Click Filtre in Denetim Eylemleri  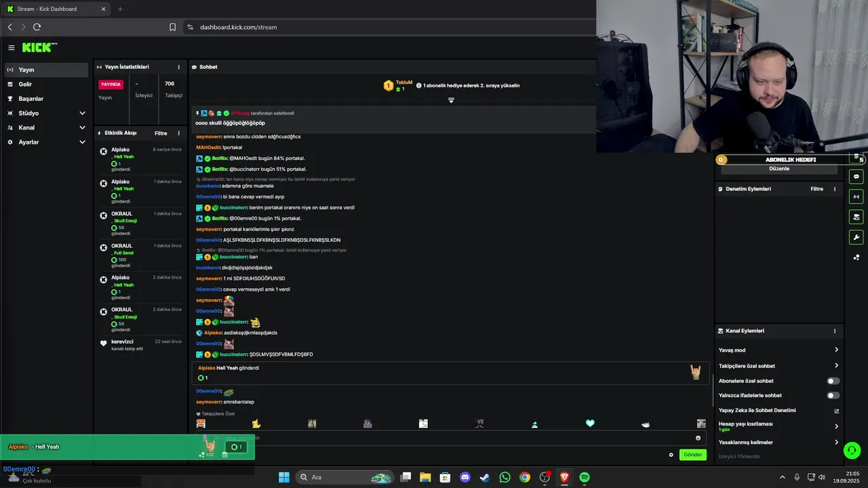point(817,189)
